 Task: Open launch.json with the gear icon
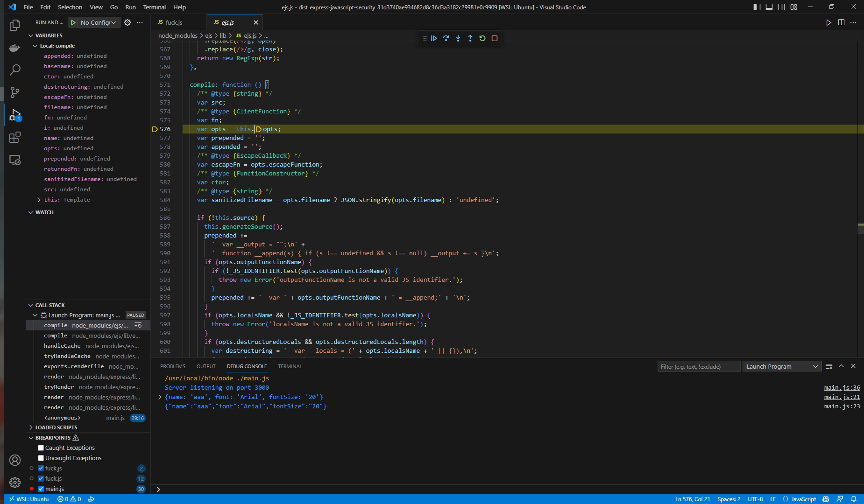(x=127, y=22)
